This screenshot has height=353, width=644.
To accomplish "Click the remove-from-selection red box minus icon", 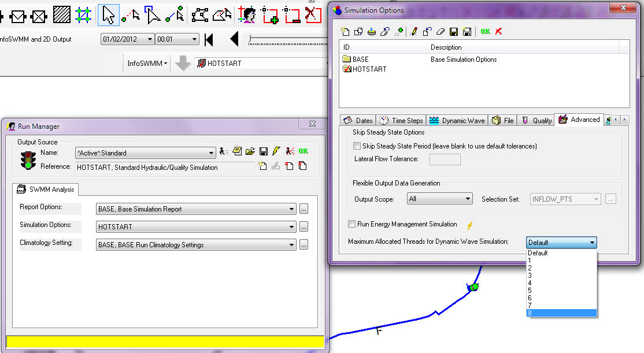I will [x=291, y=16].
